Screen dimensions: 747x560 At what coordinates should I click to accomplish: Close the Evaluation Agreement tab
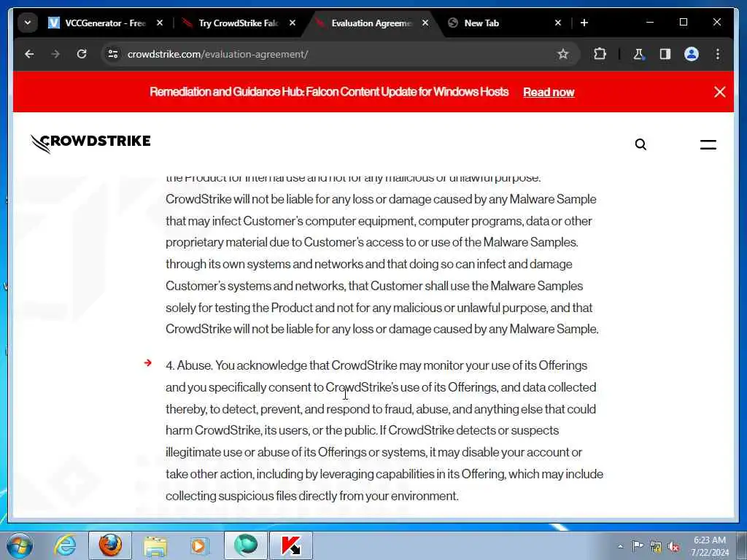point(425,23)
